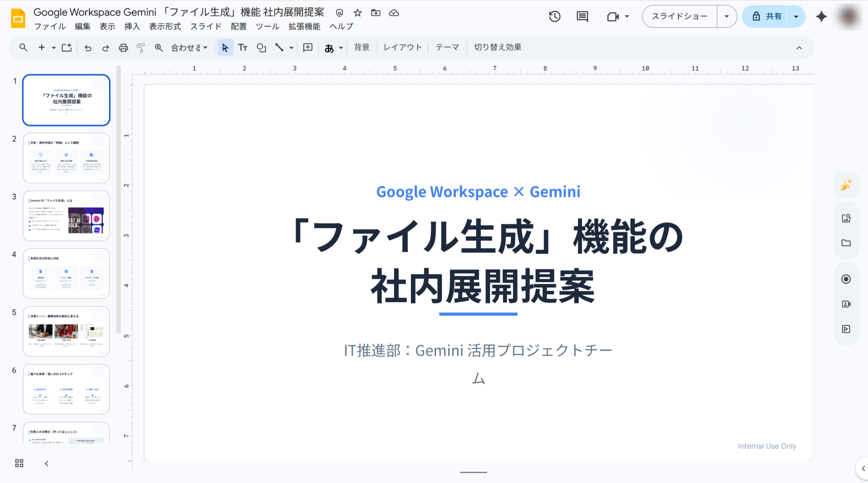Viewport: 868px width, 483px height.
Task: Select the zoom tool icon
Action: 159,48
